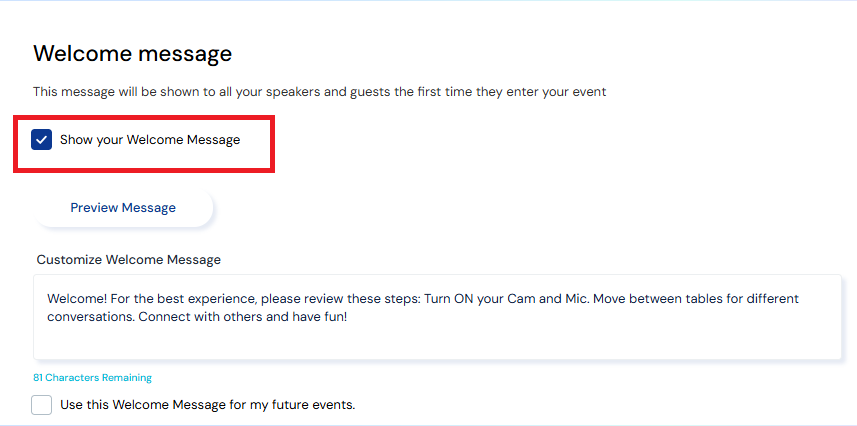Image resolution: width=857 pixels, height=426 pixels.
Task: Uncheck the Show your Welcome Message checkbox
Action: 42,140
